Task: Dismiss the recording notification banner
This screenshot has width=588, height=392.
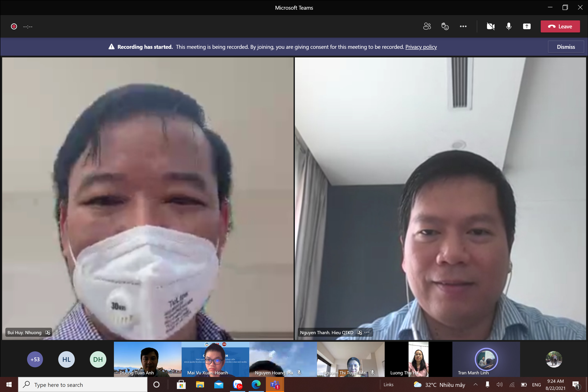Action: coord(566,47)
